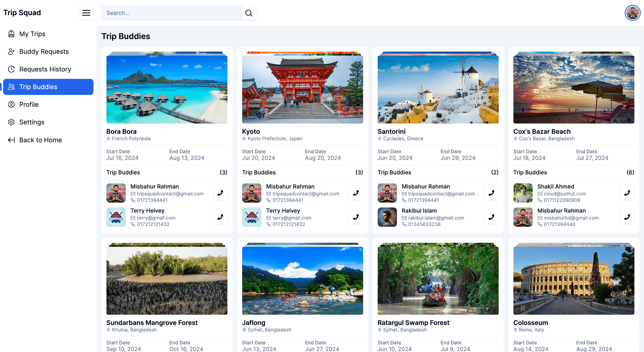
Task: Open the Bora Bora trip photo
Action: [x=167, y=89]
